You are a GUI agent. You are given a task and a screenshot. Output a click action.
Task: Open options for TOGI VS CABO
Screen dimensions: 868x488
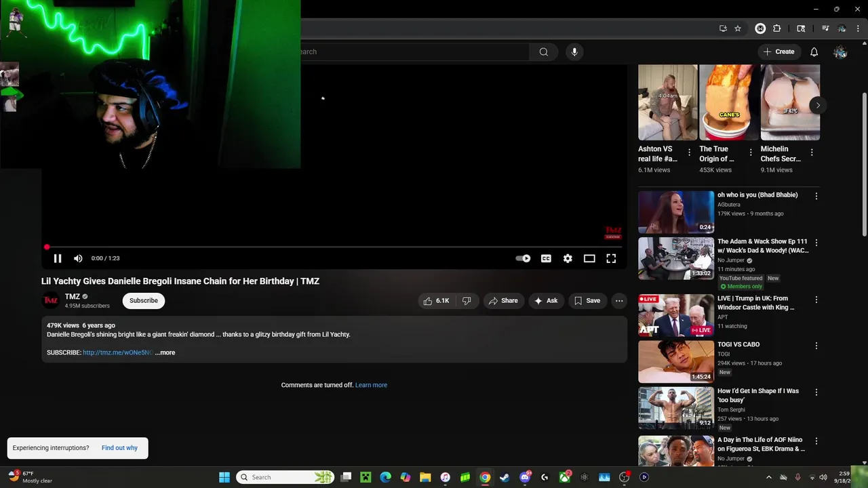point(816,346)
